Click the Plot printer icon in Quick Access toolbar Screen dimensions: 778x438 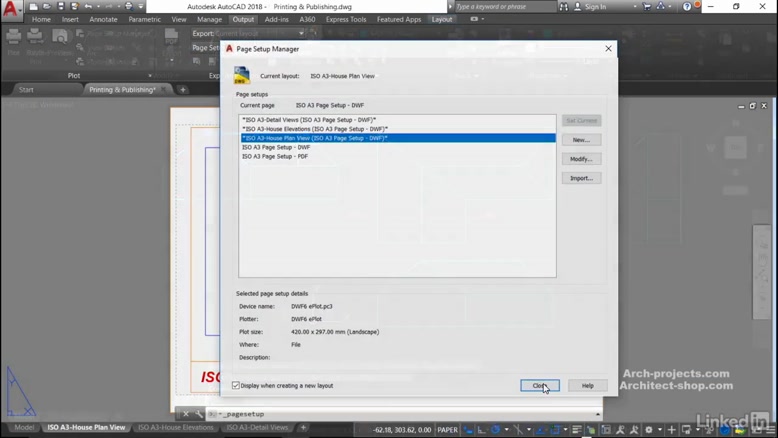(x=129, y=6)
